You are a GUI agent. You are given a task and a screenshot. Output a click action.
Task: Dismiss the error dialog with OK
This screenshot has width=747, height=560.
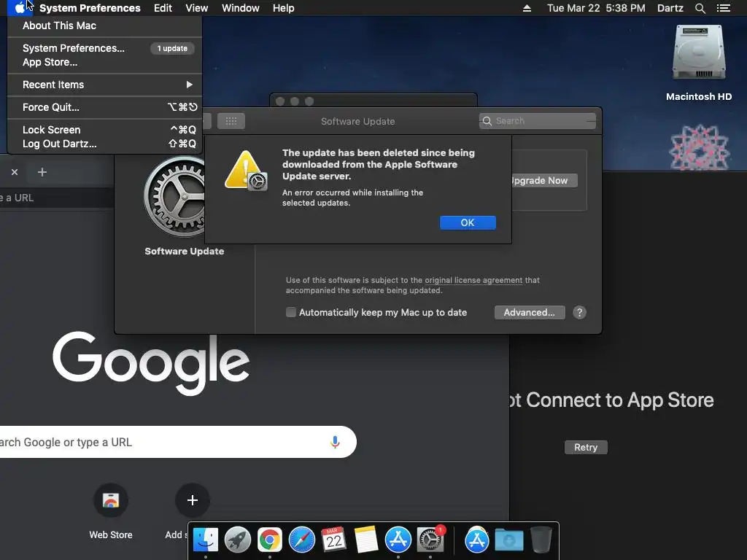(468, 222)
